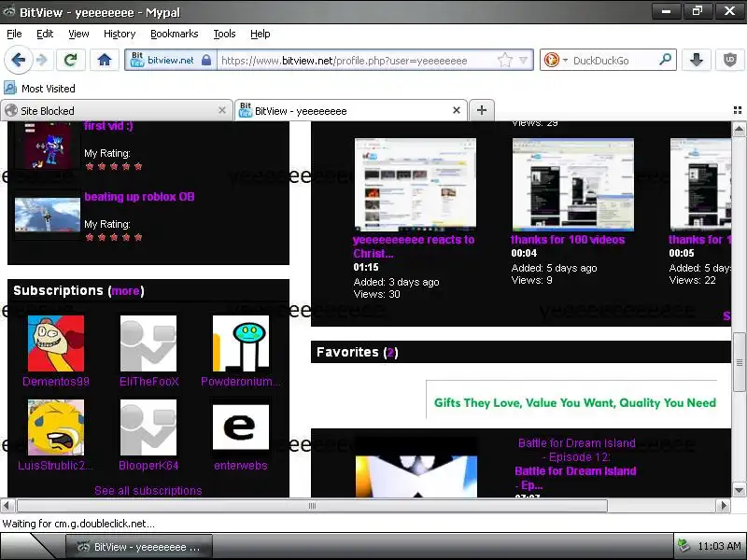Close the Site Blocked tab
The width and height of the screenshot is (747, 560).
[222, 110]
